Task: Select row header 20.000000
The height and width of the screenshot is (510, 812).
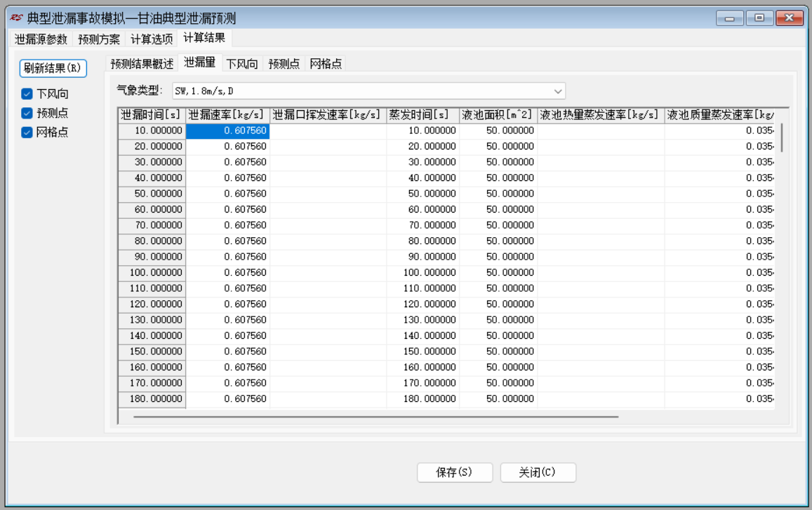Action: tap(151, 147)
